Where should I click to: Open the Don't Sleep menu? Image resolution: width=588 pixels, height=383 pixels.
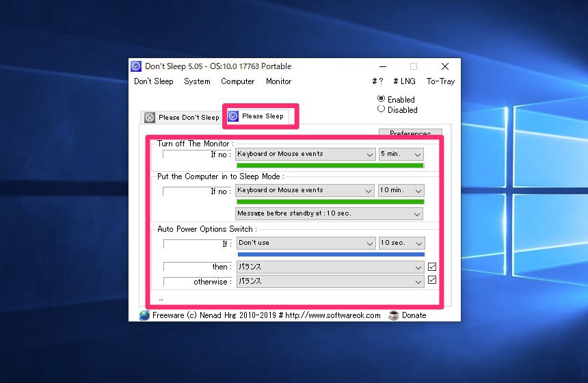[x=154, y=81]
